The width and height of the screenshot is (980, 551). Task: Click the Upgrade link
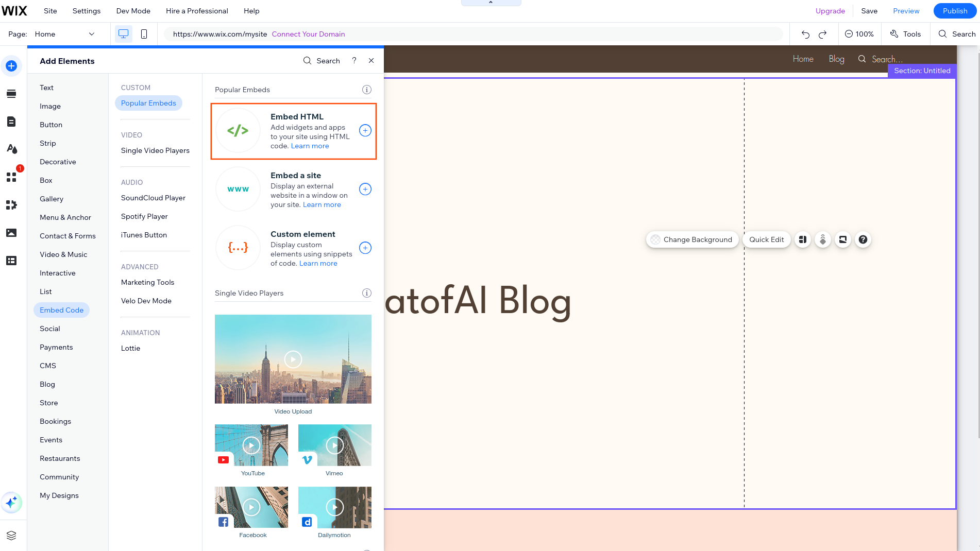[x=830, y=11]
